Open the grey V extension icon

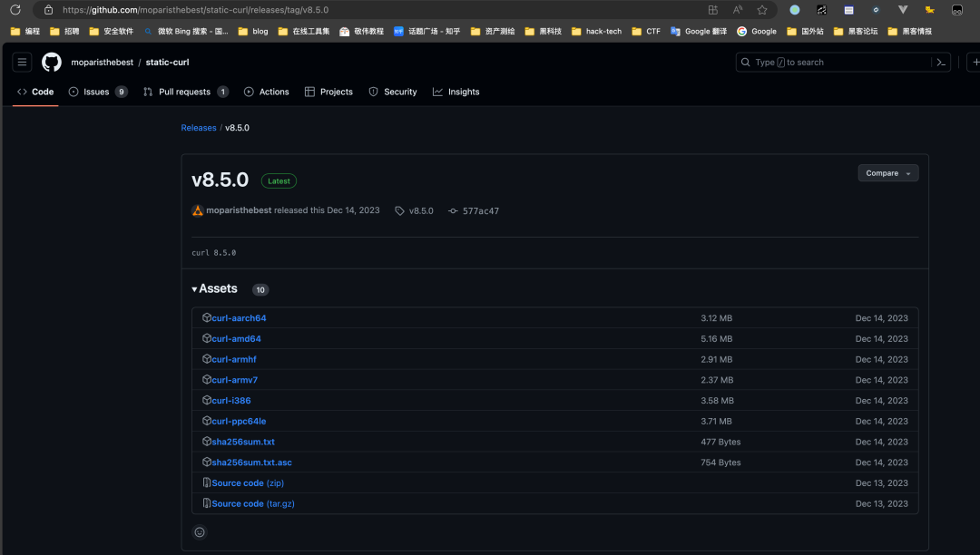(903, 10)
